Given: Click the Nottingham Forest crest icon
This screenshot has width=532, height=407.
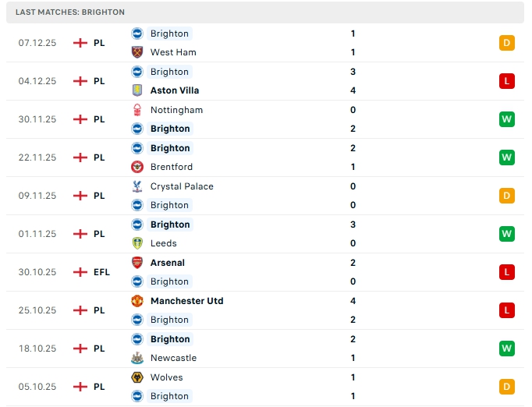Looking at the screenshot, I should pos(137,110).
